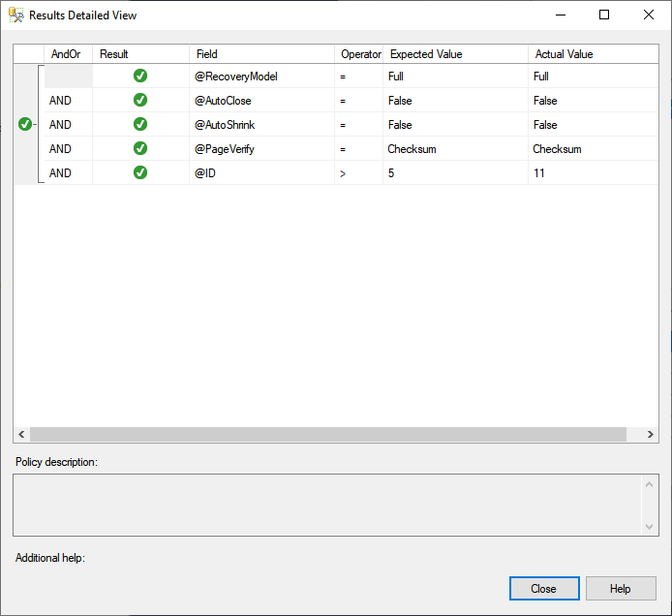Select the AndOr column header
This screenshot has width=672, height=616.
68,54
